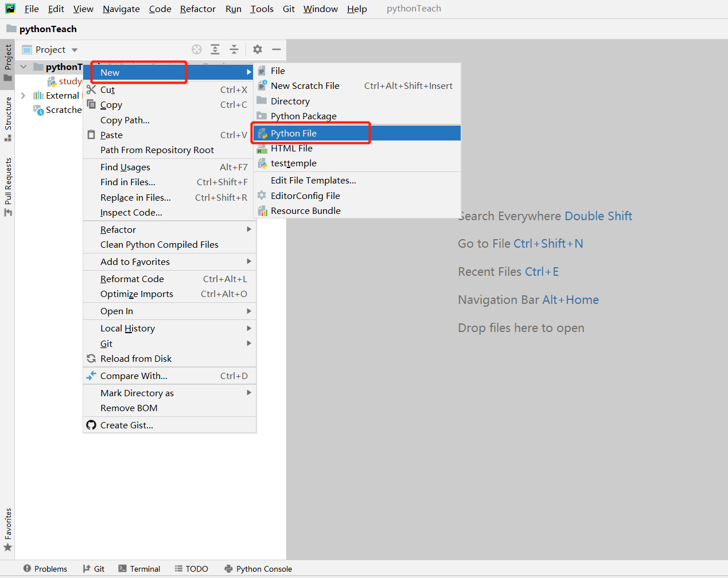The image size is (728, 578).
Task: Open the Structure side tool window tab
Action: 7,119
